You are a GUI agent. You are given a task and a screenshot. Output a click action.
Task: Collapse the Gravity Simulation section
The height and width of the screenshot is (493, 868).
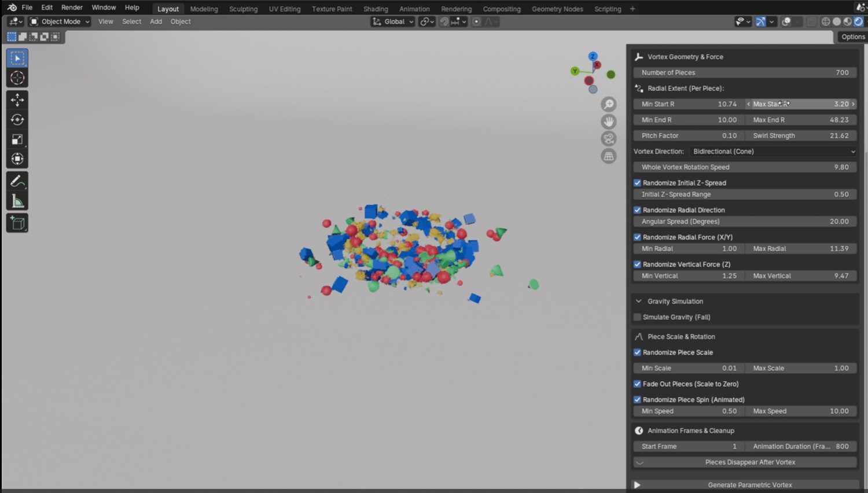[639, 301]
